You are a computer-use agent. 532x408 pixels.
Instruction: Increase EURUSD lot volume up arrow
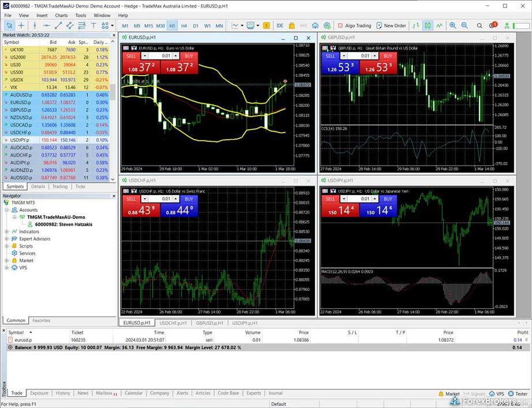coord(176,56)
